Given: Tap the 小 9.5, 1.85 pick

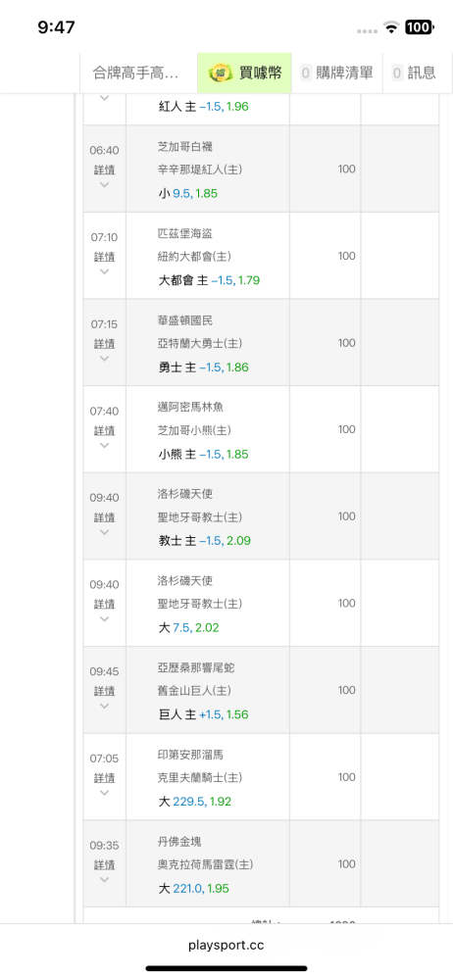Looking at the screenshot, I should (x=187, y=193).
